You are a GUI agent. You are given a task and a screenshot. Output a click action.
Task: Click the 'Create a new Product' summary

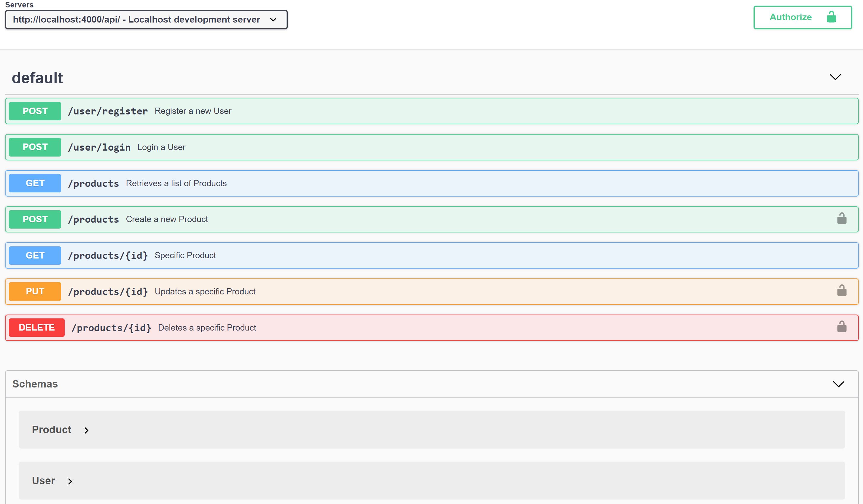[167, 219]
